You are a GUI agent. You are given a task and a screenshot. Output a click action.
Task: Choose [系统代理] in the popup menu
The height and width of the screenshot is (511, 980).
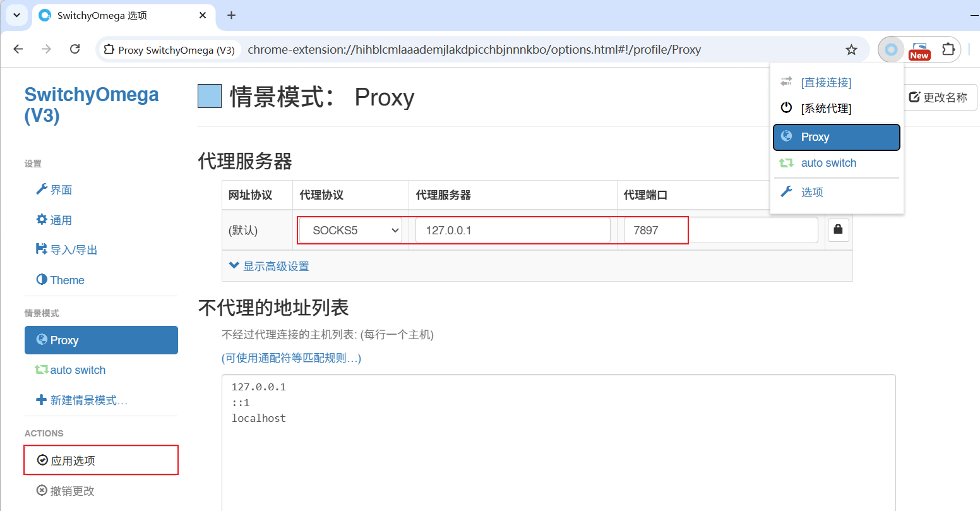837,108
